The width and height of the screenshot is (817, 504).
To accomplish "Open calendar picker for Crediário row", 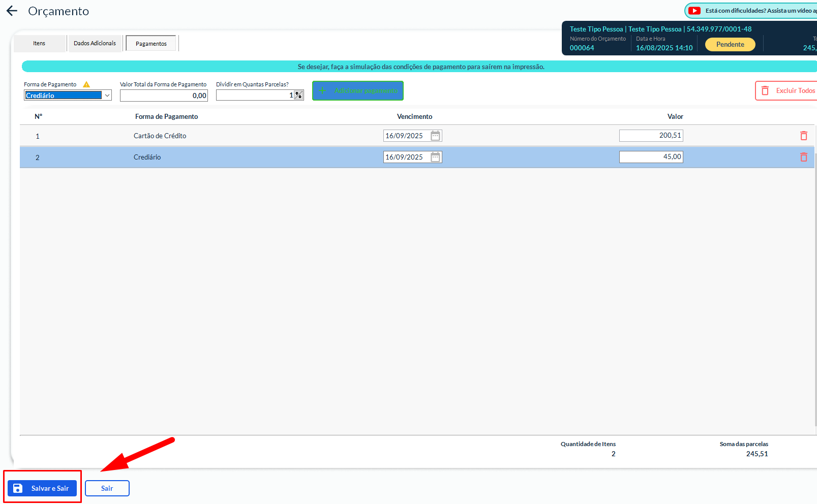I will tap(435, 157).
